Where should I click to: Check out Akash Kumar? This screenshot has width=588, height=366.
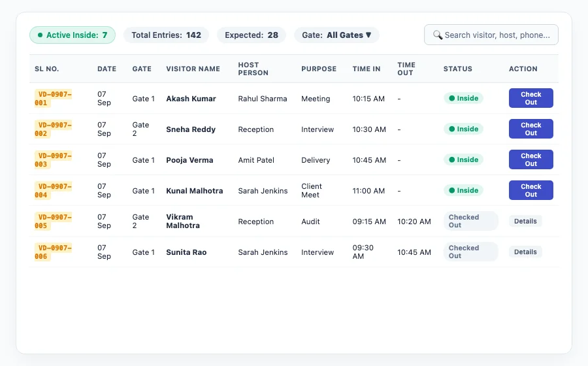point(531,98)
